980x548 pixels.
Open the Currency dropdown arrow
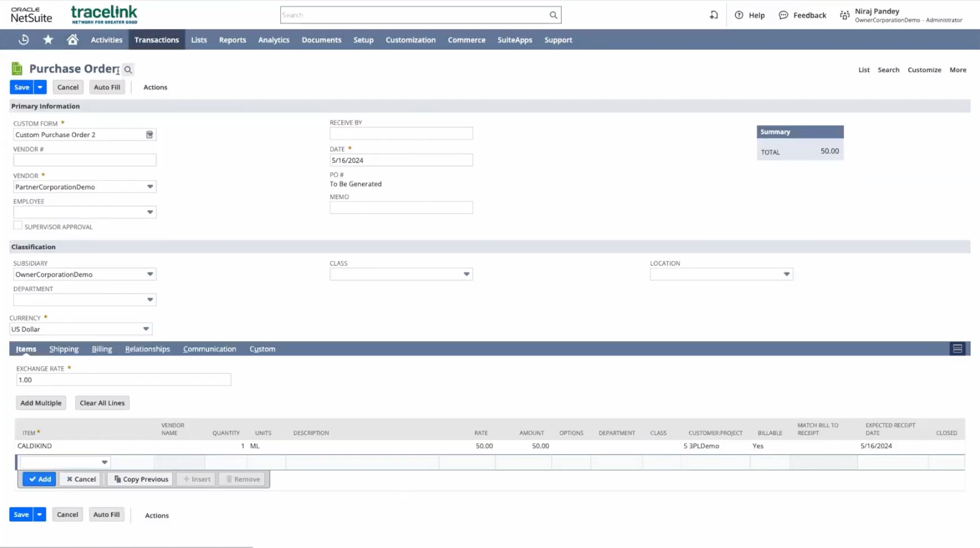pos(146,329)
